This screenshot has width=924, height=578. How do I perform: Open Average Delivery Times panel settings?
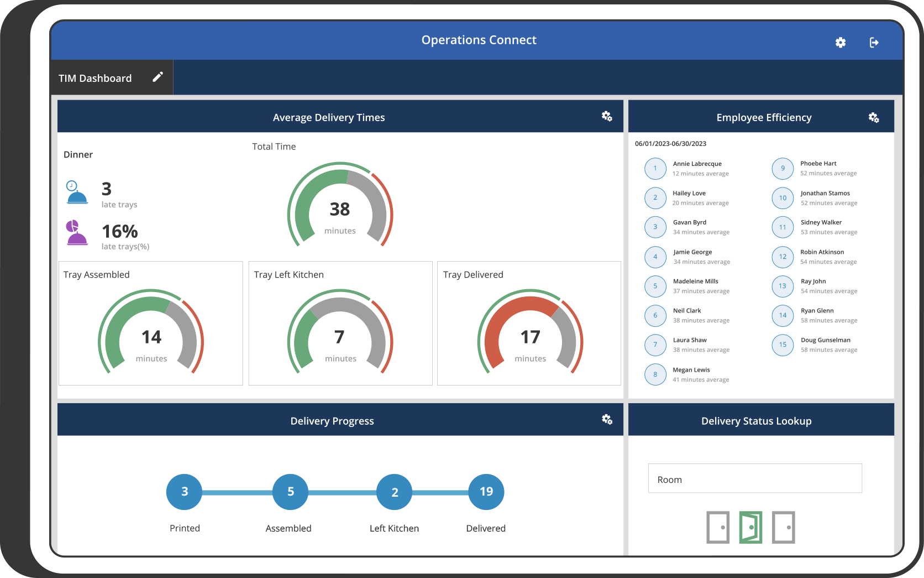pos(607,116)
